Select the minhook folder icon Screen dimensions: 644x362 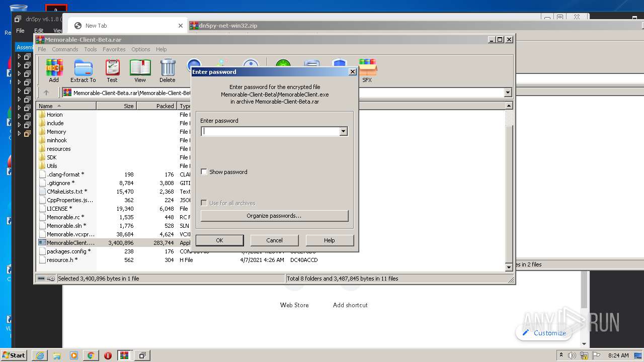tap(42, 140)
